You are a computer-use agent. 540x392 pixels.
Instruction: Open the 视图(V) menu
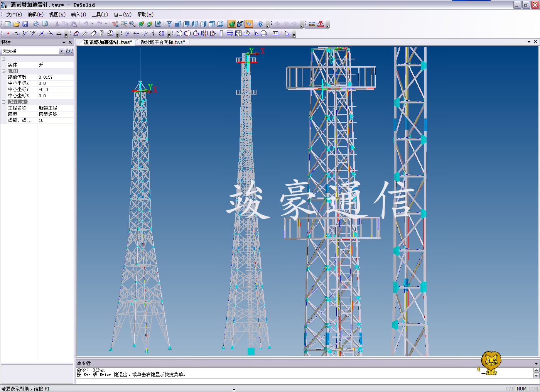[57, 15]
